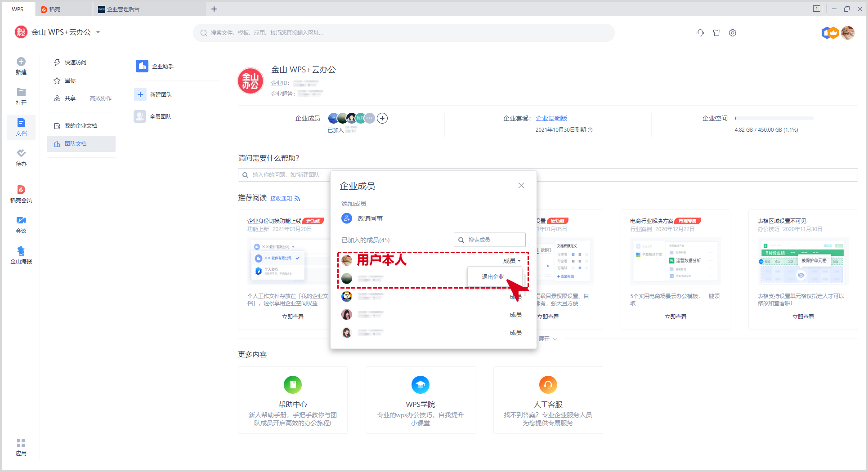Click 立即查看 on 电商行业解决方案 card
The height and width of the screenshot is (472, 868).
tap(676, 317)
